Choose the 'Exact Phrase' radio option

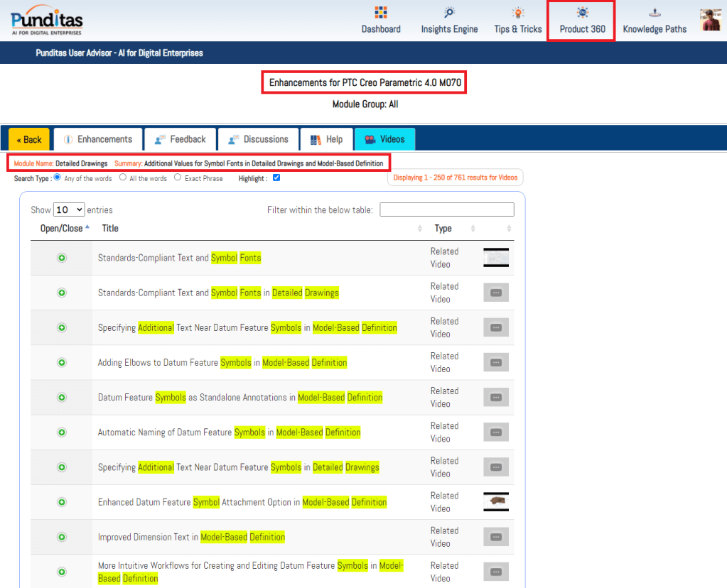tap(178, 178)
